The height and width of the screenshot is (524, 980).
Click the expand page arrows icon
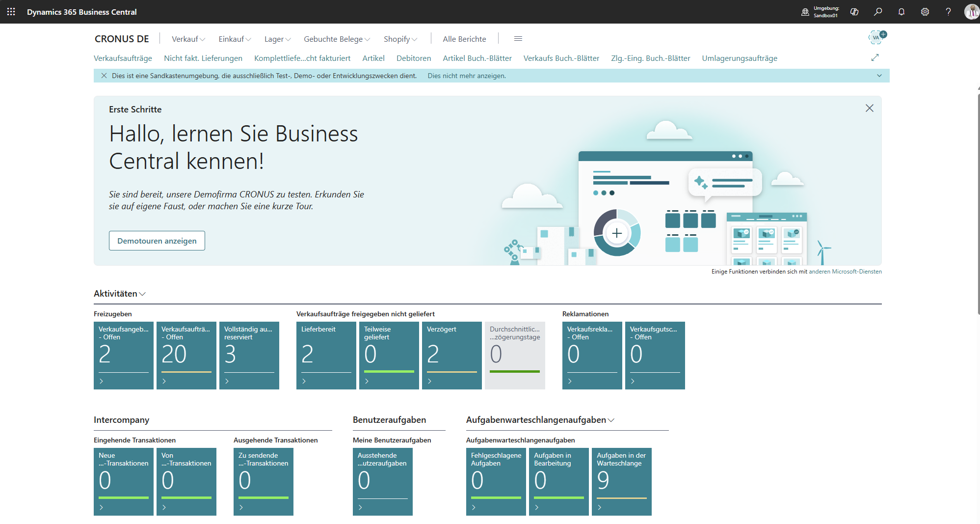pyautogui.click(x=875, y=57)
